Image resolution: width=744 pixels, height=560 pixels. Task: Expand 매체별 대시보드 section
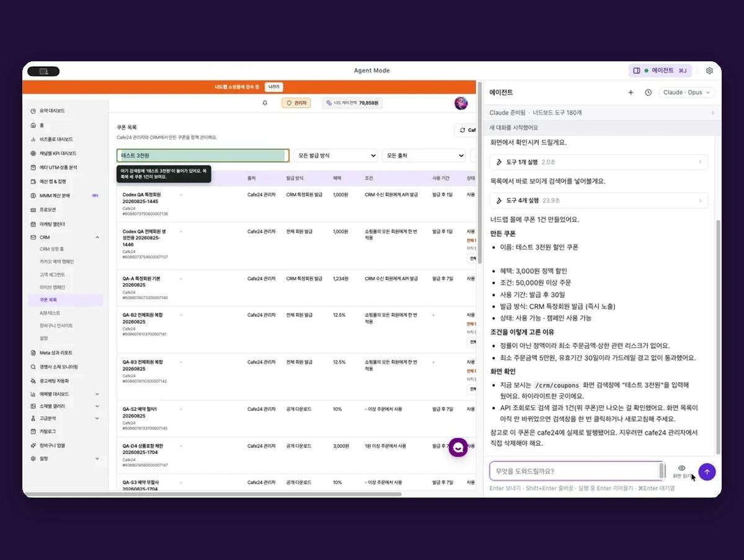(x=65, y=394)
